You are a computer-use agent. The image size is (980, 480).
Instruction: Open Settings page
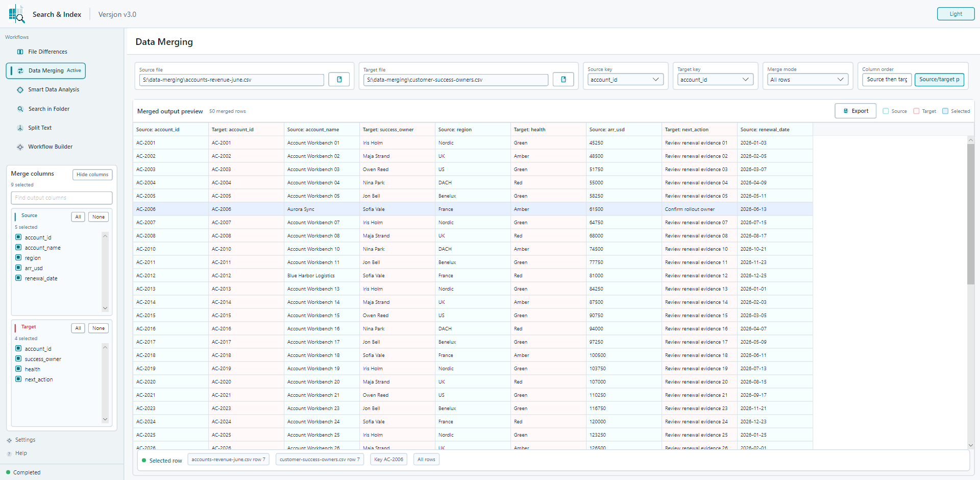pyautogui.click(x=25, y=440)
